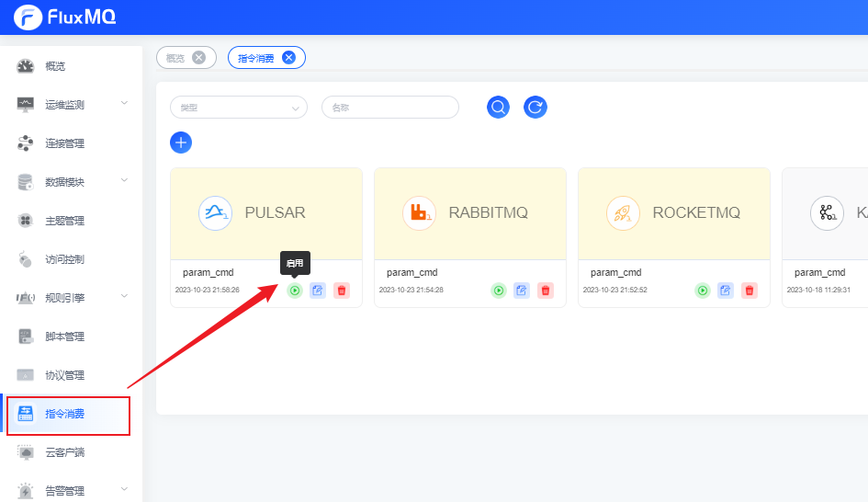Screen dimensions: 868x502
Task: Click the 访问控制 sidebar icon
Action: tap(26, 259)
